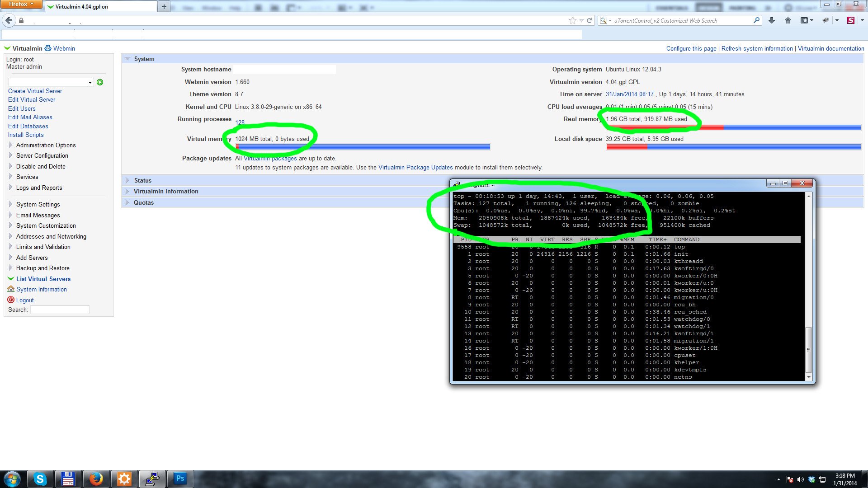The height and width of the screenshot is (488, 868).
Task: Expand Backup and Restore menu item
Action: tap(42, 268)
